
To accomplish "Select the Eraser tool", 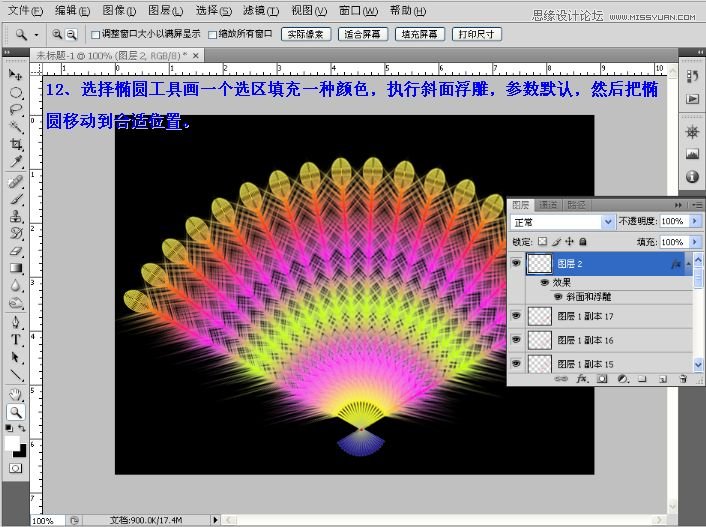I will (15, 250).
